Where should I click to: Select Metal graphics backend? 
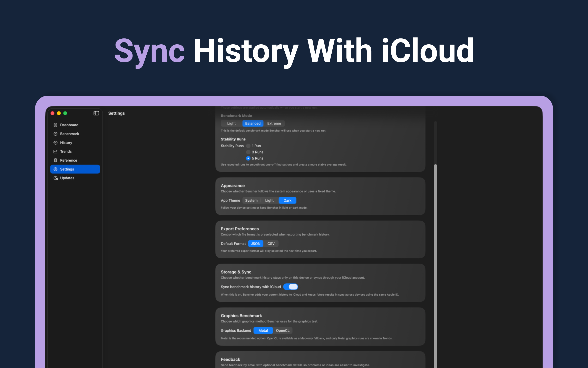[263, 331]
